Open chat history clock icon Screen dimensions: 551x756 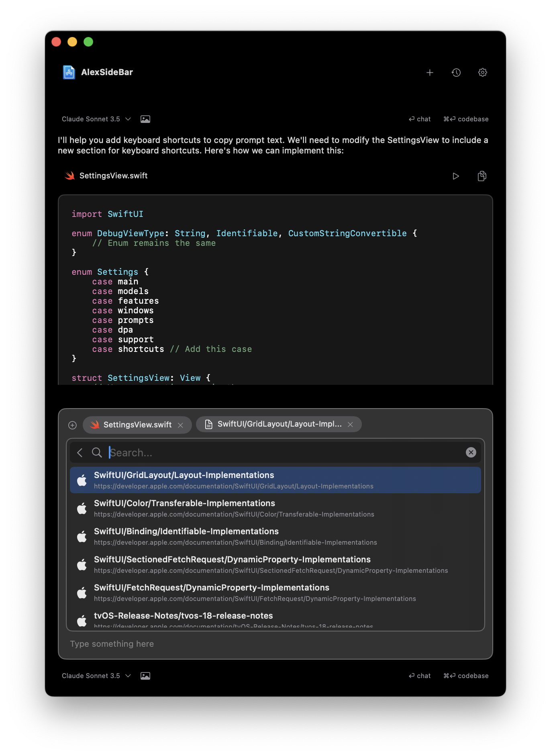tap(456, 72)
